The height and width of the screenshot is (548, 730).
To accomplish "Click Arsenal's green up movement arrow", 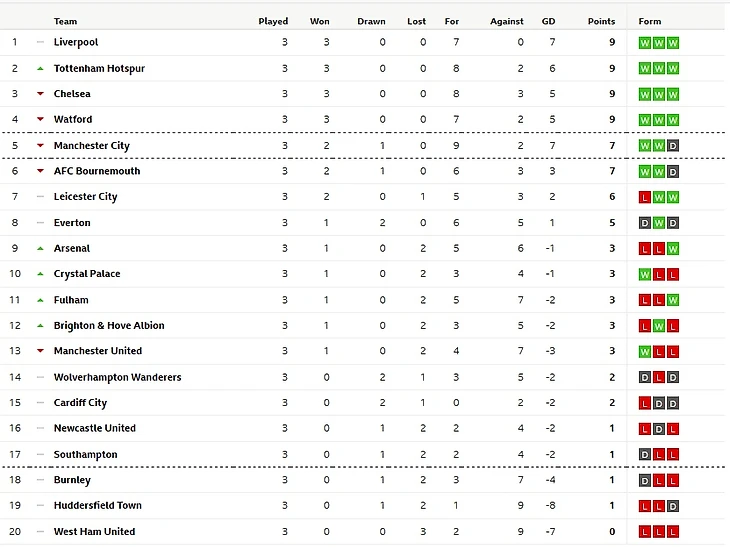I will (x=40, y=248).
